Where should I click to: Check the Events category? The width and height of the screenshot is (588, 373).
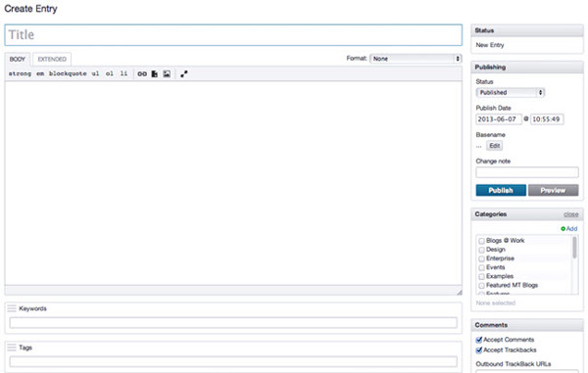coord(481,268)
